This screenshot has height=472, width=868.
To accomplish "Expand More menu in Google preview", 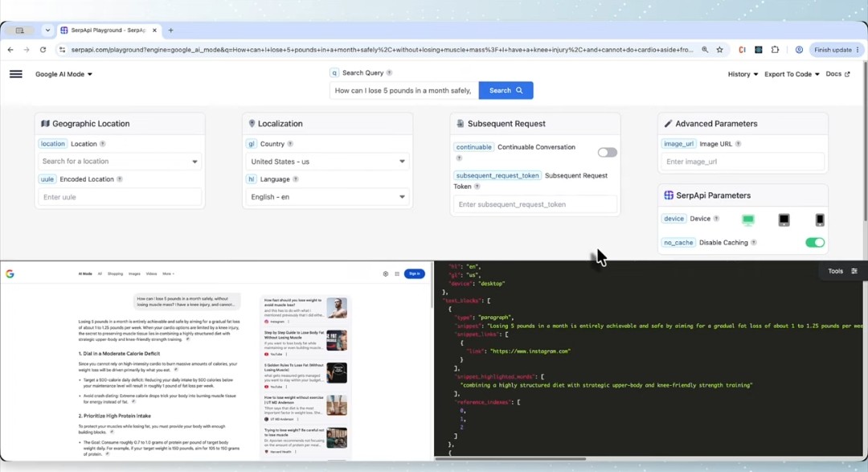I will [168, 273].
